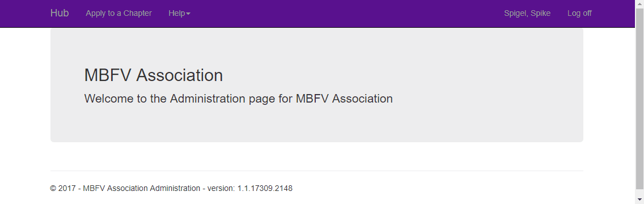644x204 pixels.
Task: Expand the caret arrow beside Help
Action: pos(188,14)
